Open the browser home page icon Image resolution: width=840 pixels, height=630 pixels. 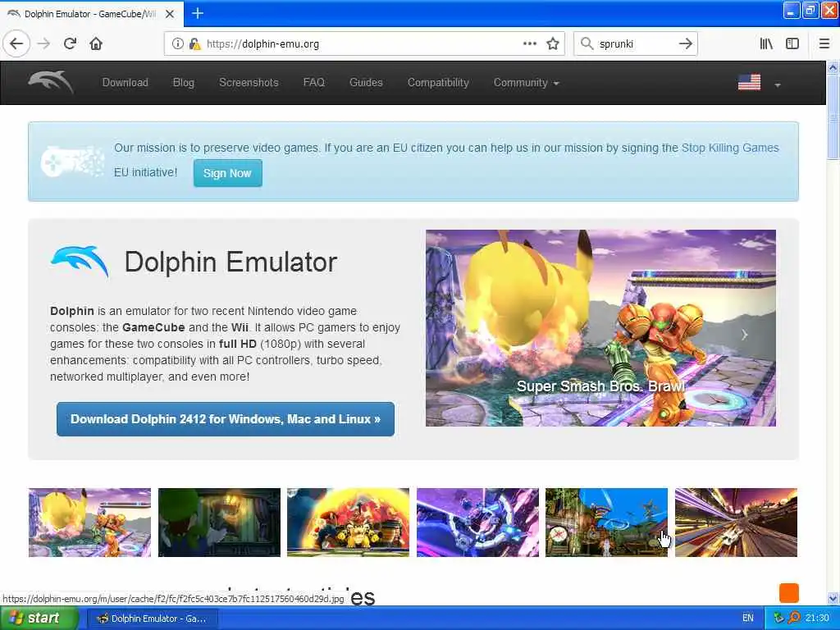coord(96,43)
